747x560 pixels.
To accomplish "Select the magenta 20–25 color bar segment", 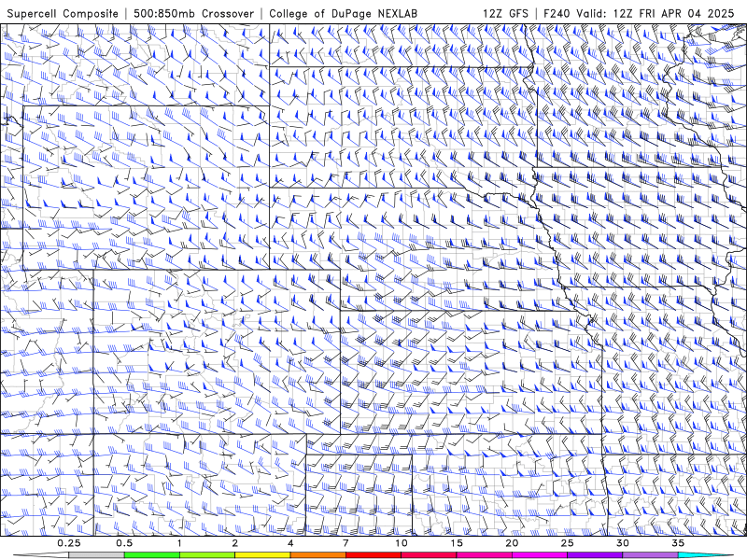I will coord(540,555).
